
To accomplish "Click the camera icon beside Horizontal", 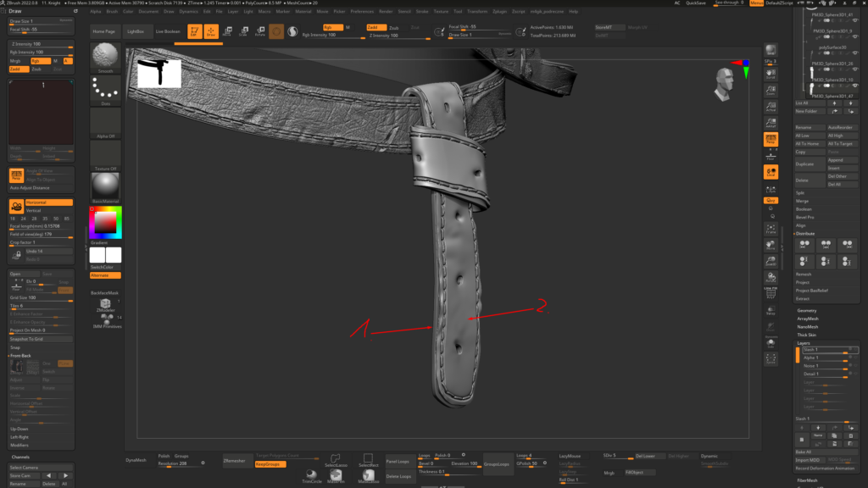I will [x=16, y=207].
